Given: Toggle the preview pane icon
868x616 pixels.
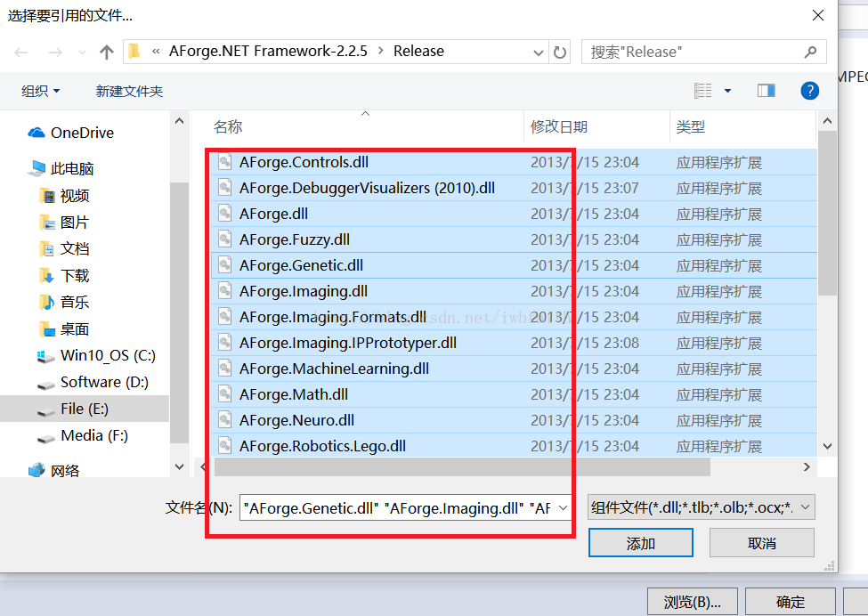Looking at the screenshot, I should click(x=767, y=90).
